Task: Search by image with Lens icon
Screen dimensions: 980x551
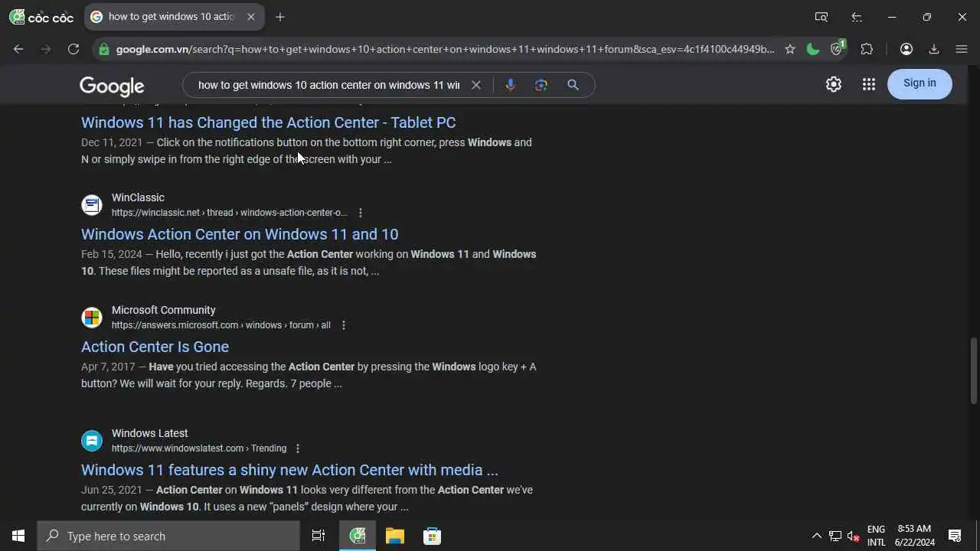Action: pos(541,85)
